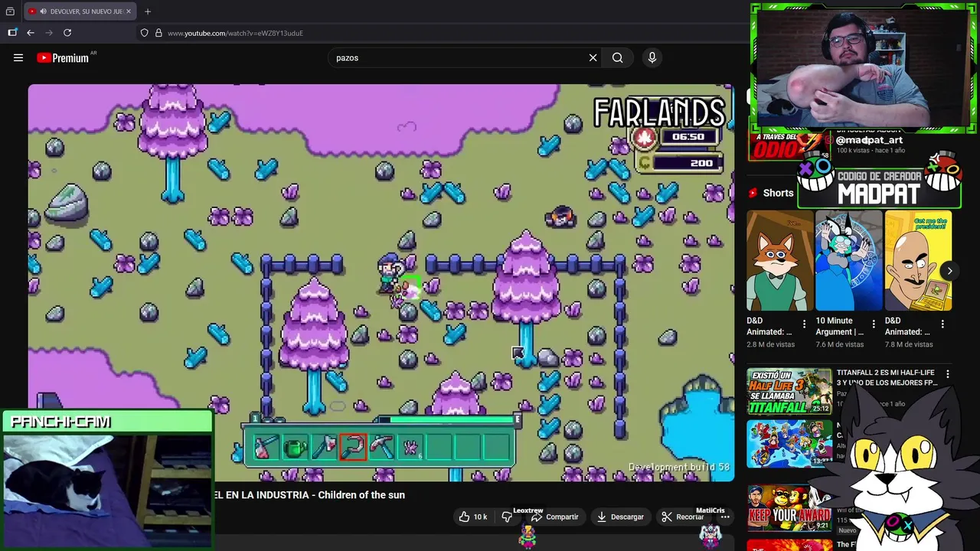Open the fox D&D Animated short
The height and width of the screenshot is (551, 980).
(x=779, y=261)
